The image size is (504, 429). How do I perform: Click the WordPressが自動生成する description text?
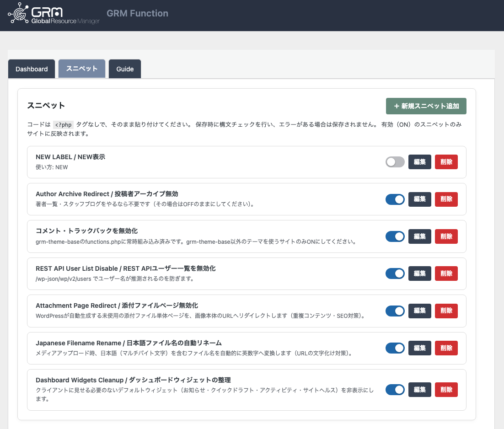coord(201,316)
